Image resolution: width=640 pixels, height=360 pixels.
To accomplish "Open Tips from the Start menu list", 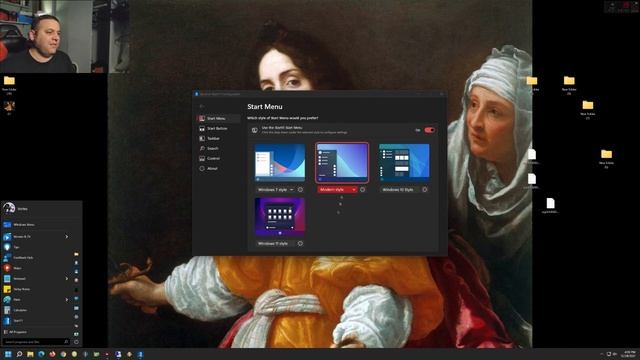I will click(x=37, y=247).
